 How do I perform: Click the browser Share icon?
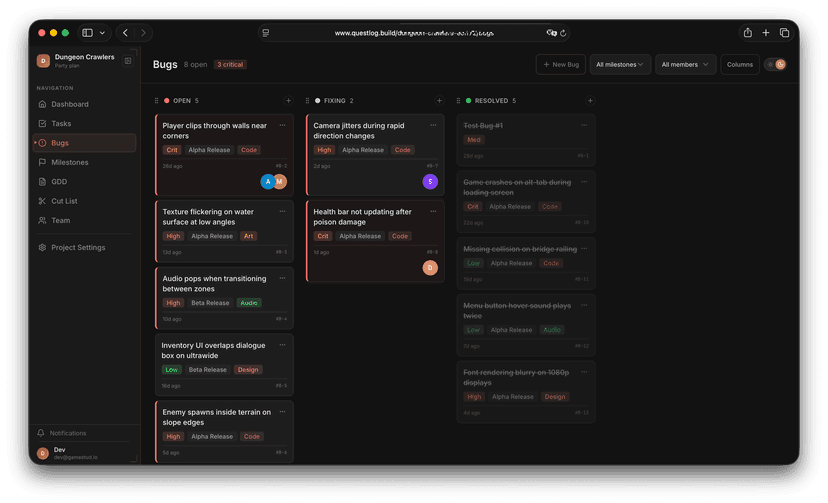pos(748,33)
